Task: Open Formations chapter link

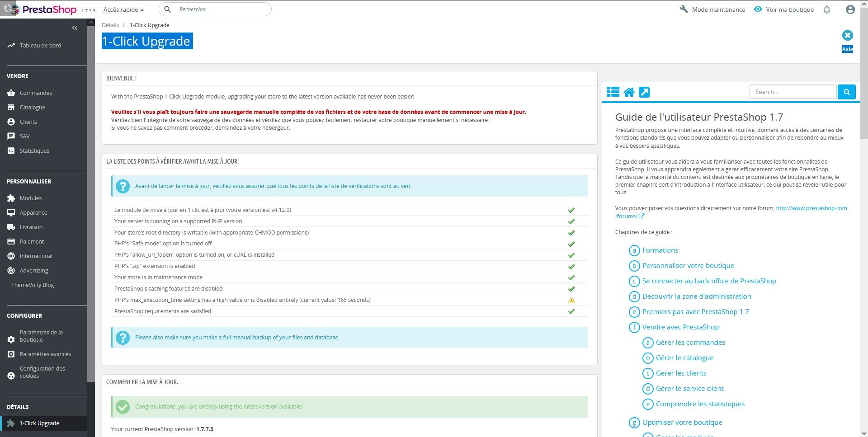Action: coord(660,250)
